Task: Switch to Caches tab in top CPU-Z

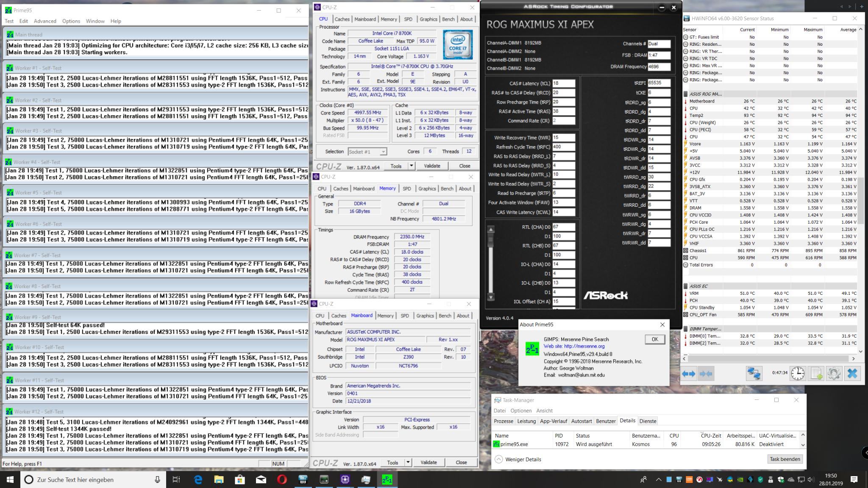Action: pos(342,19)
